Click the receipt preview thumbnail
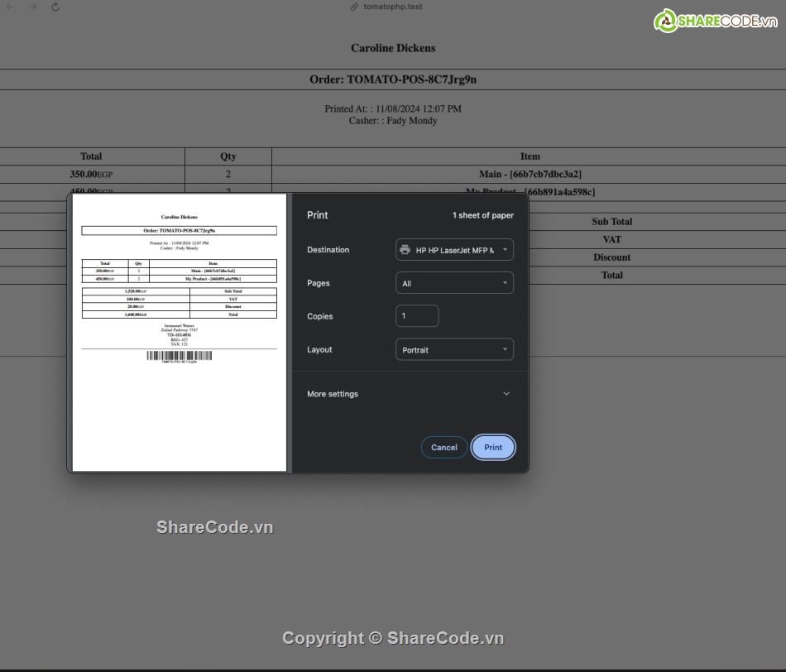786x672 pixels. tap(178, 331)
